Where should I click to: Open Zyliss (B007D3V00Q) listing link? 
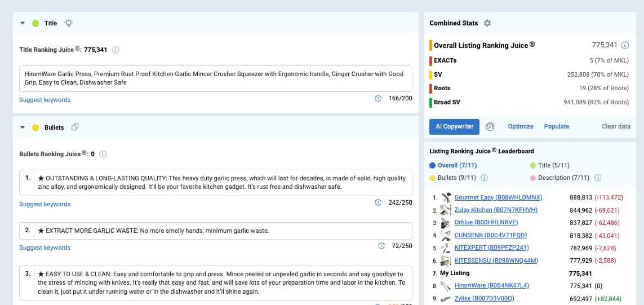(x=484, y=298)
